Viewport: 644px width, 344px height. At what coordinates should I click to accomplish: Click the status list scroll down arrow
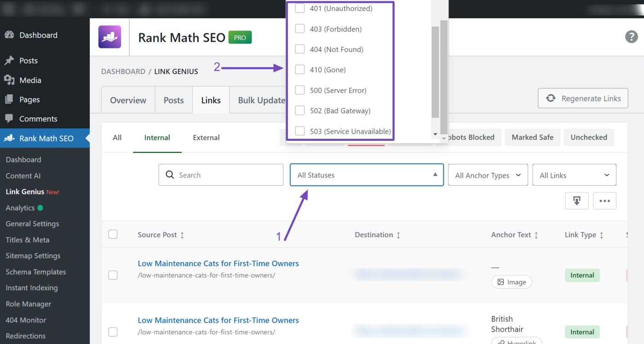coord(436,134)
